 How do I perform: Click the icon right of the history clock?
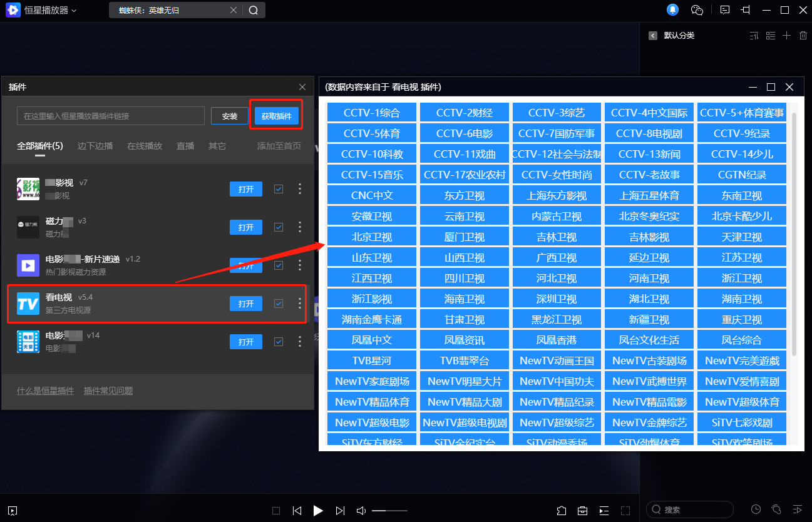pos(776,509)
